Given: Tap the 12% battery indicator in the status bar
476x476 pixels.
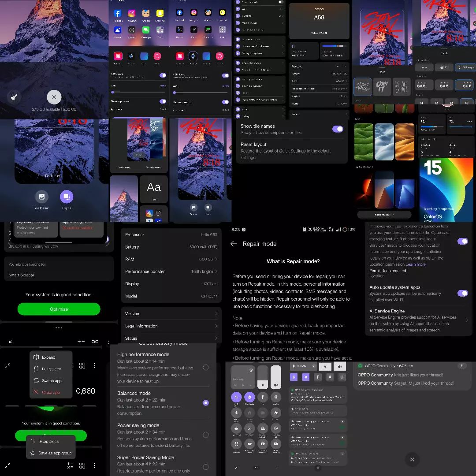Looking at the screenshot, I should [349, 230].
